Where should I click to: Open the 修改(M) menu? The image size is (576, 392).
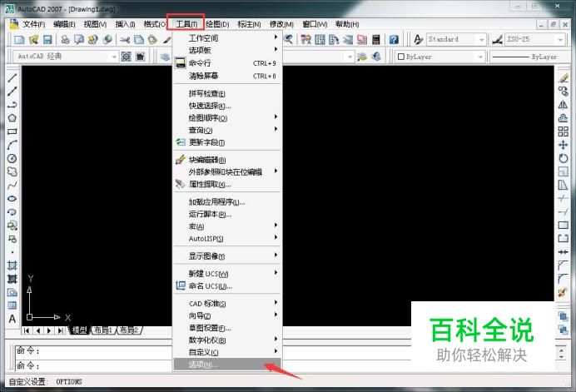tap(281, 24)
